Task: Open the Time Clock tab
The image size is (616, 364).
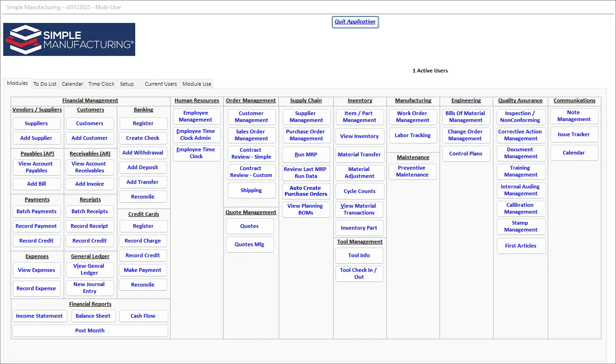Action: coord(101,84)
